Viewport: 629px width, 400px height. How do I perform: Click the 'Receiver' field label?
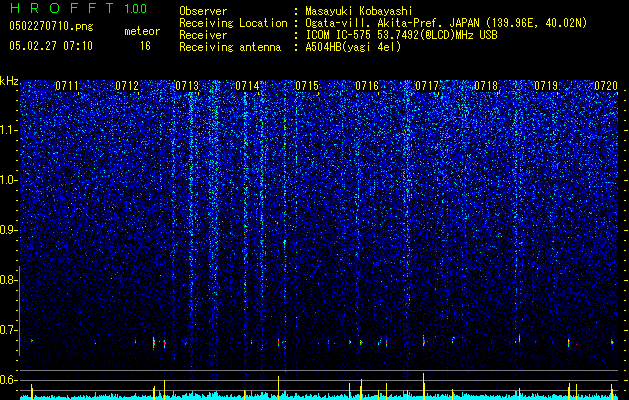click(x=203, y=35)
